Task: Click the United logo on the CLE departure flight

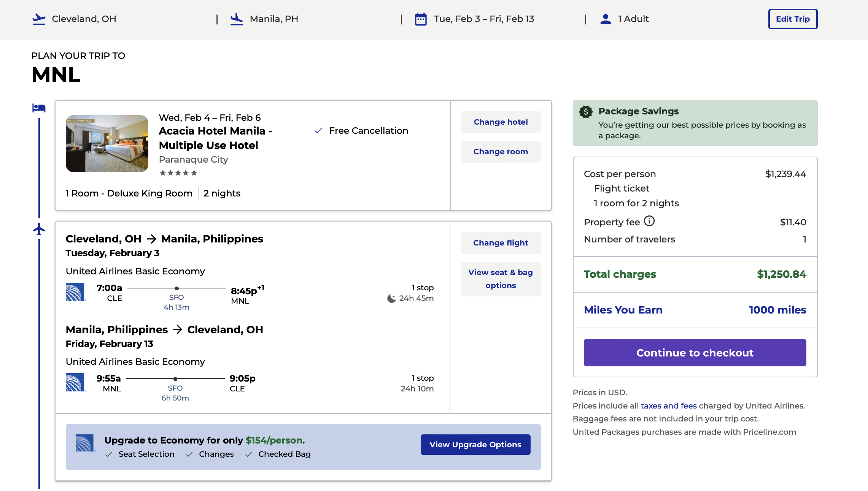Action: (75, 292)
